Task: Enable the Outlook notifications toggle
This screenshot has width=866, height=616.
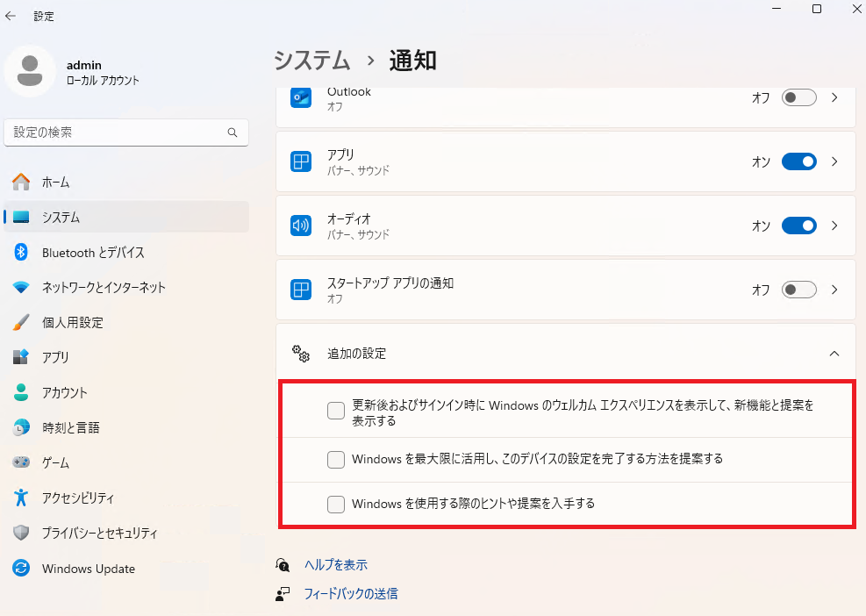Action: click(x=798, y=97)
